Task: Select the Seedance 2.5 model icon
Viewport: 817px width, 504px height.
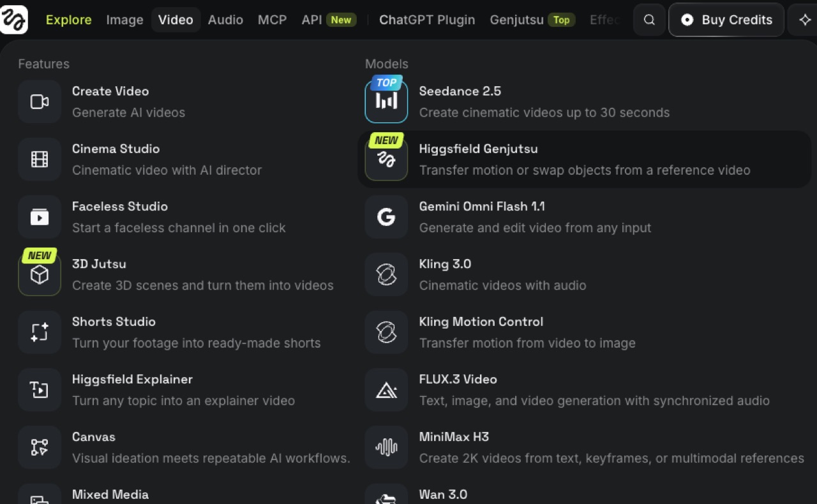Action: point(386,101)
